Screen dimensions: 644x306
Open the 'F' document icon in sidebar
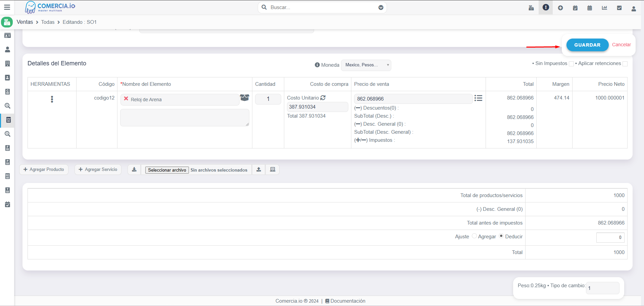(x=7, y=148)
